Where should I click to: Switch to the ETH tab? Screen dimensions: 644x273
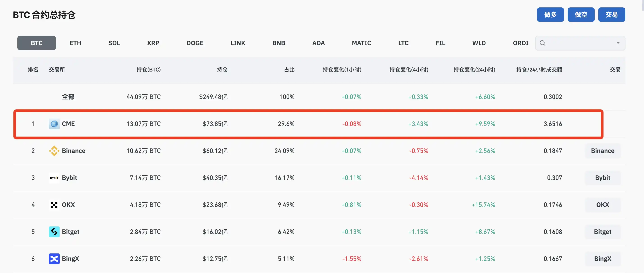(75, 43)
